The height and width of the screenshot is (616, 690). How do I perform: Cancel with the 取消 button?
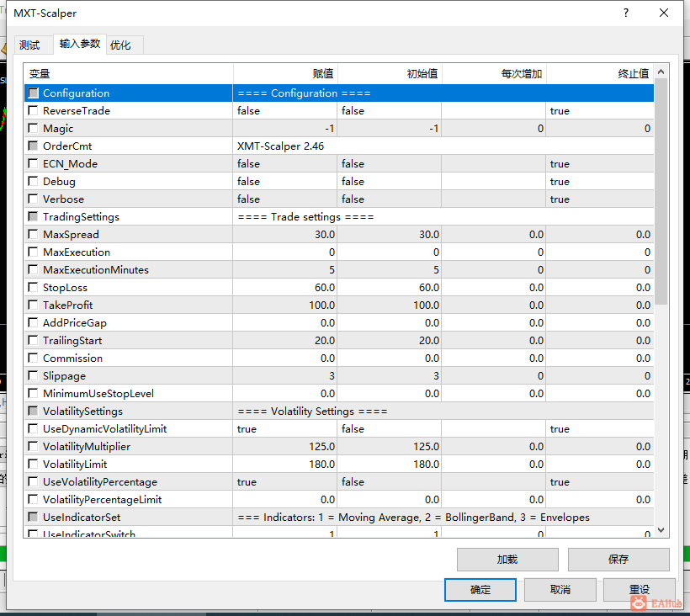(x=560, y=590)
